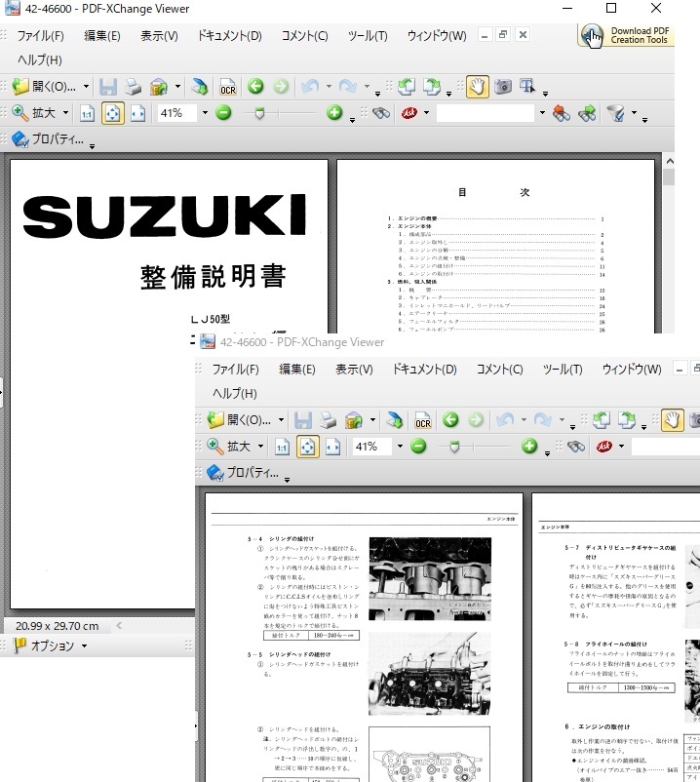Expand filter funnel dropdown in back window
The height and width of the screenshot is (782, 700).
(634, 113)
